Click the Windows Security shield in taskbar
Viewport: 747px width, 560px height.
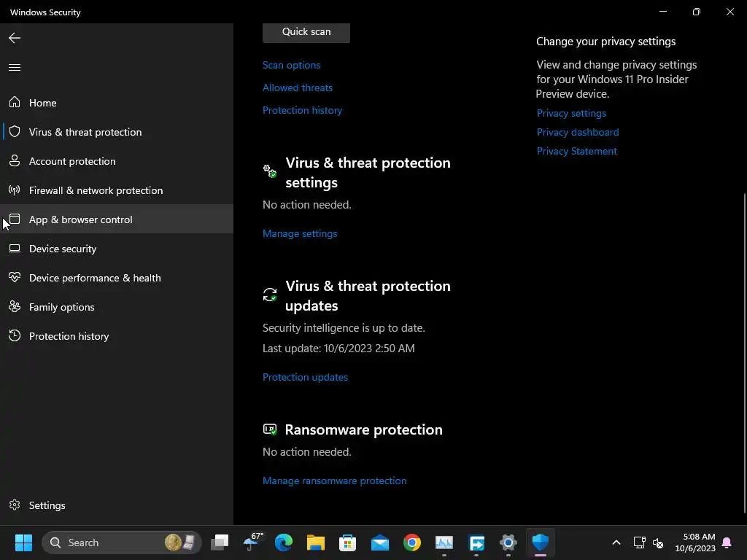coord(541,542)
